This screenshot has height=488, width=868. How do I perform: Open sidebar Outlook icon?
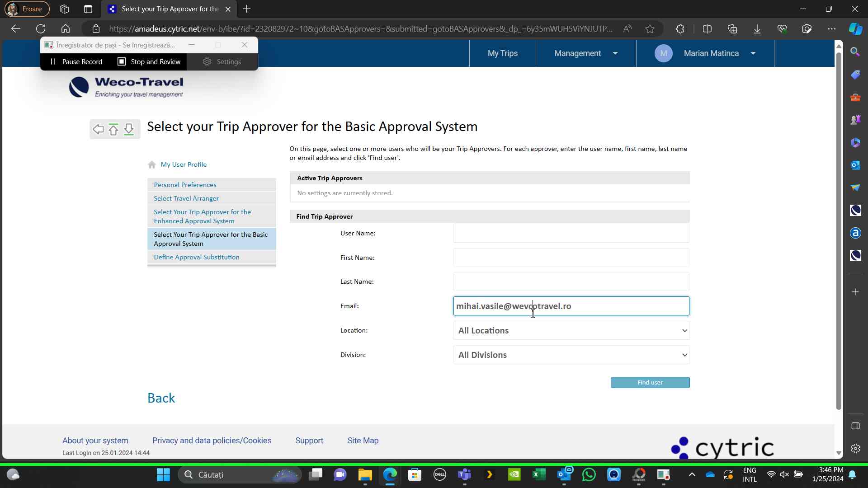click(x=855, y=165)
